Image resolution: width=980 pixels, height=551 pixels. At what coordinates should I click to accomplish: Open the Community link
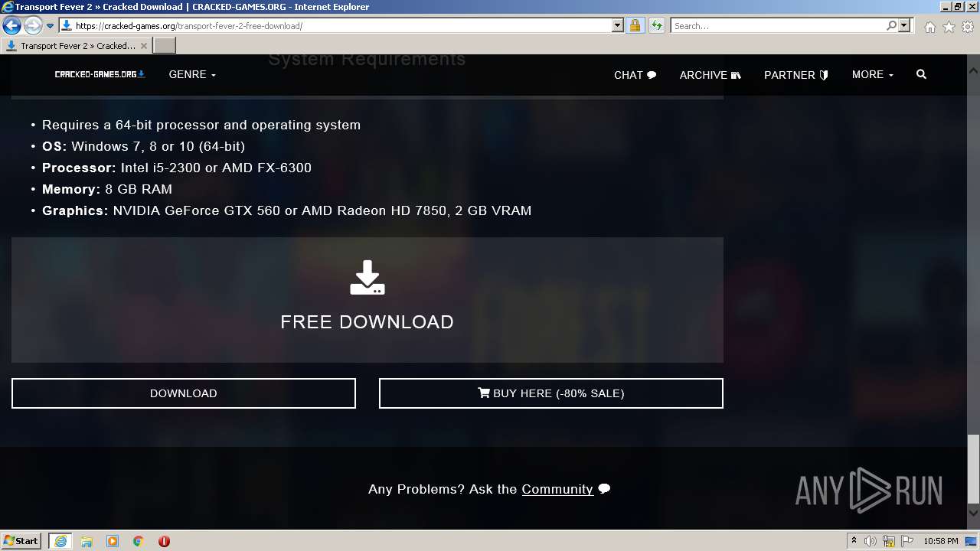(x=557, y=489)
